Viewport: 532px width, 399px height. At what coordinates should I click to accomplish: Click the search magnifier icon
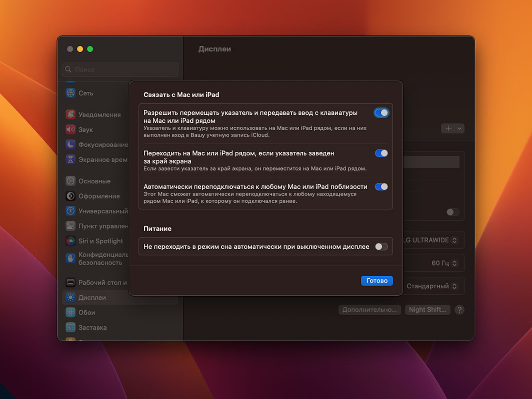pos(68,70)
